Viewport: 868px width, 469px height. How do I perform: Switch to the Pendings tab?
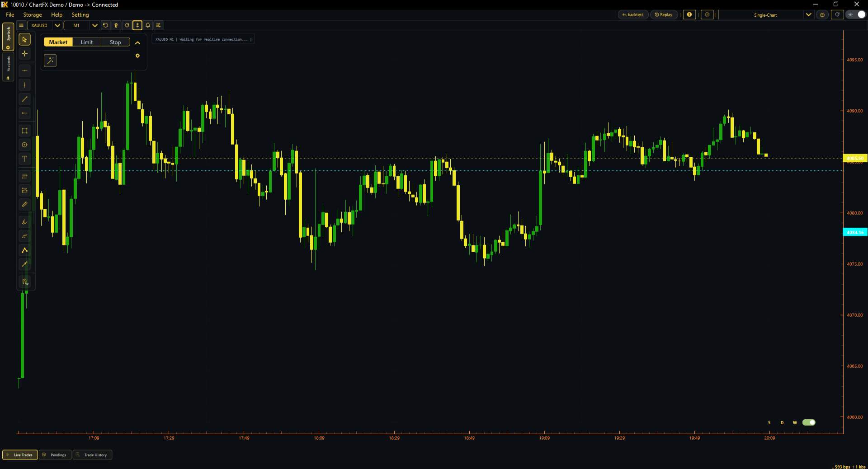point(55,455)
